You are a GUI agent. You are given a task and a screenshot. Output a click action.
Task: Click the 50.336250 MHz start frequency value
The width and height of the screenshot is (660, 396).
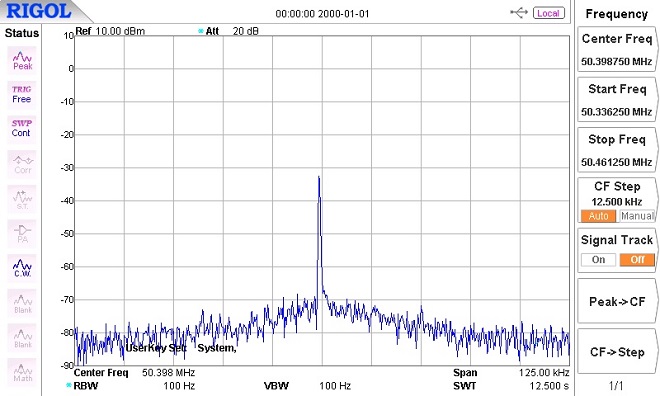click(x=617, y=112)
